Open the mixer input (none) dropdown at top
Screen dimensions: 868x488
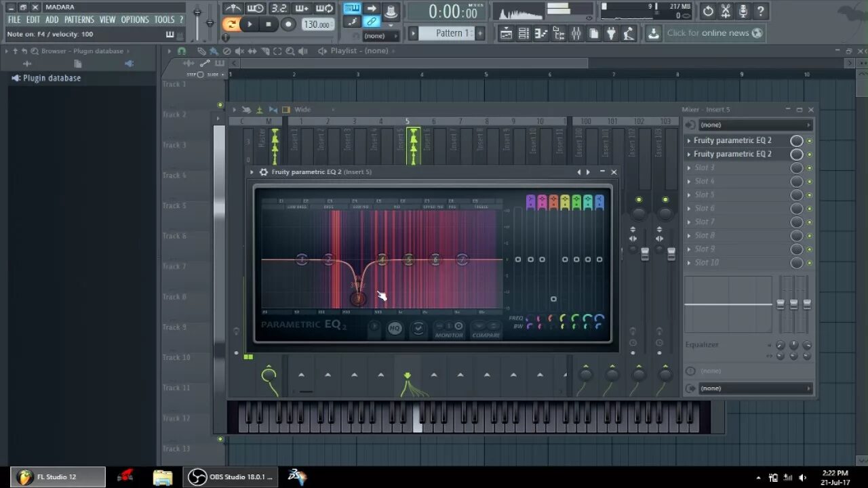[x=754, y=125]
